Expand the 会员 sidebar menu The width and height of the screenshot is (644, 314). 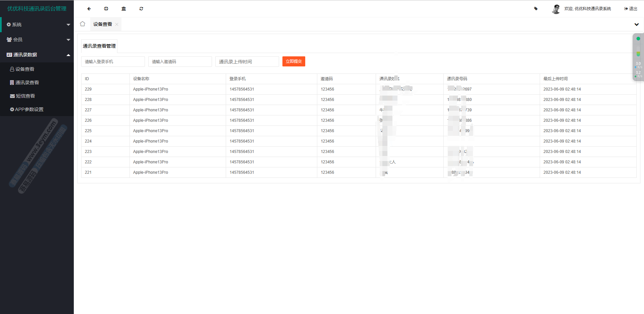click(x=37, y=40)
